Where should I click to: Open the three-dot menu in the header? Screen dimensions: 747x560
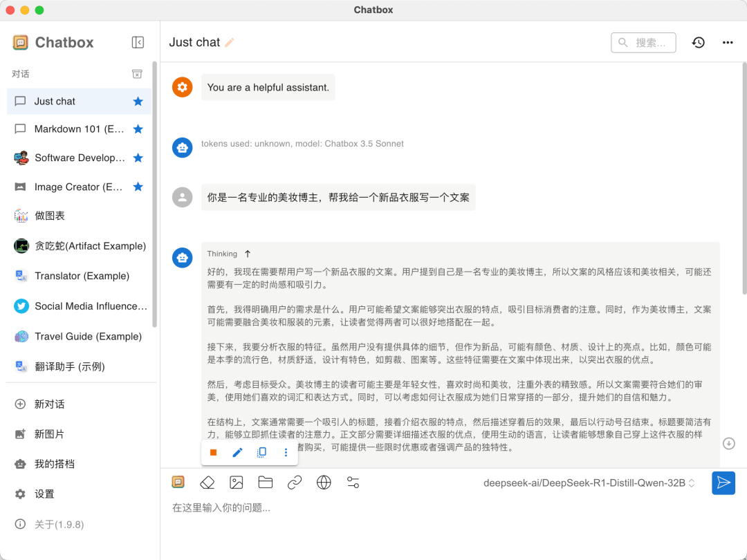coord(728,42)
